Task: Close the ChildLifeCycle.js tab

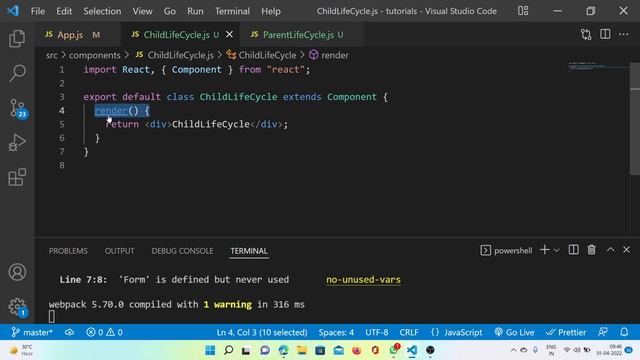Action: pos(230,35)
